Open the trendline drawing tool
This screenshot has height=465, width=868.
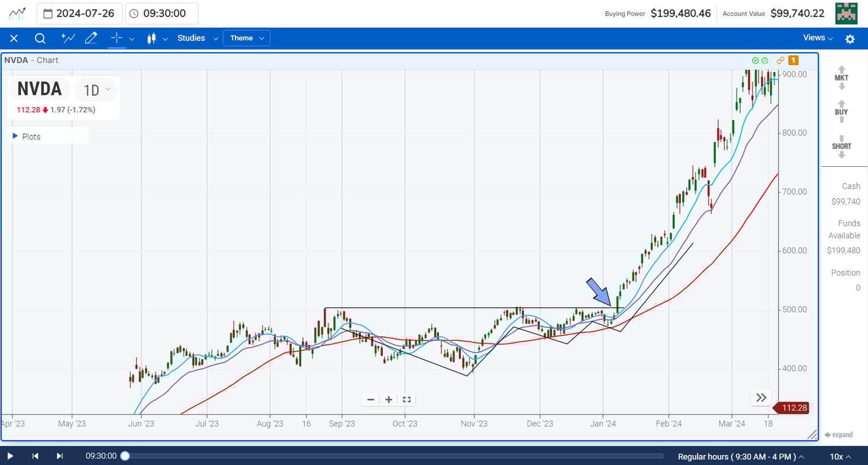(x=67, y=38)
